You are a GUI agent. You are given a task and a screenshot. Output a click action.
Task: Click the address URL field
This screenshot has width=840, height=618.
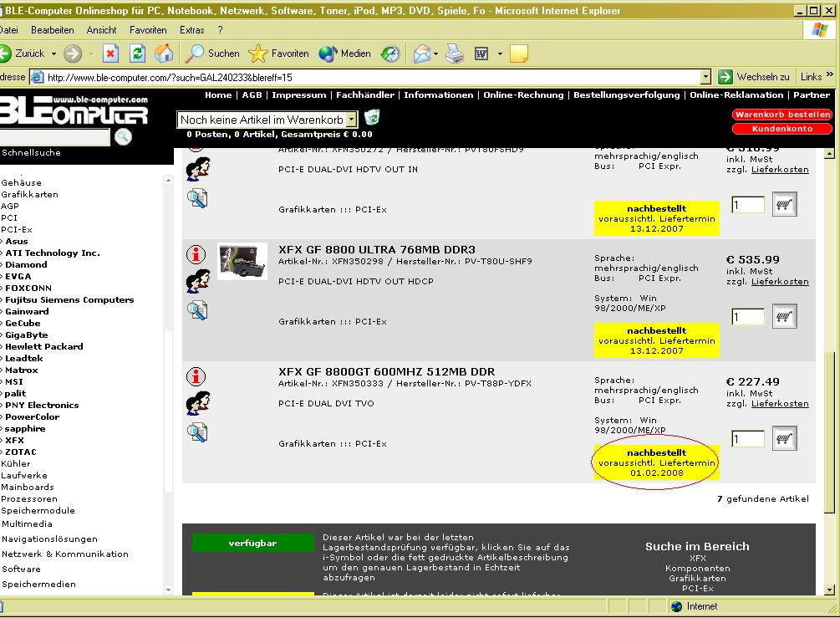[x=369, y=77]
